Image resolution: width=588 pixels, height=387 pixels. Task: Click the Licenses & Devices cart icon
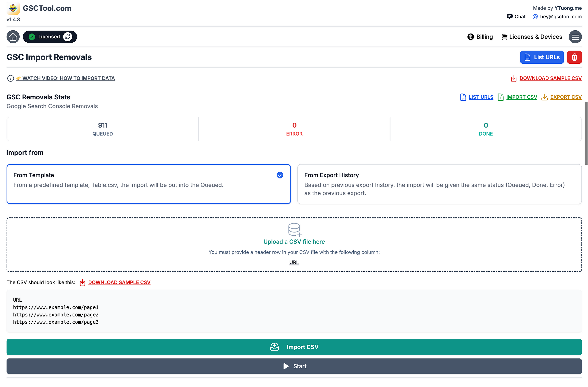click(504, 36)
